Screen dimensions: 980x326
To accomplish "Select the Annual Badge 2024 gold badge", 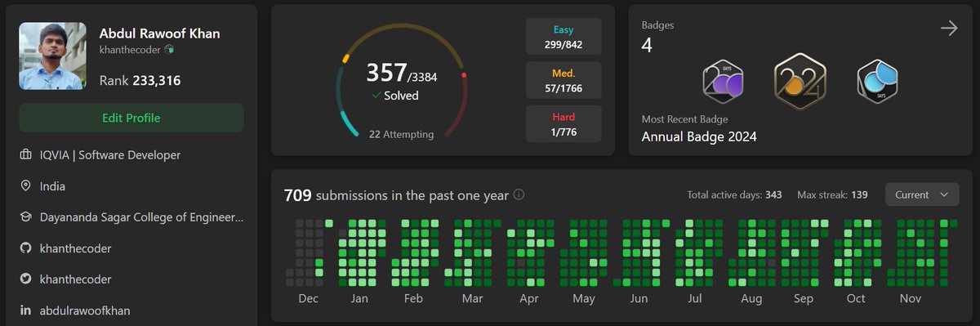I will pos(800,80).
